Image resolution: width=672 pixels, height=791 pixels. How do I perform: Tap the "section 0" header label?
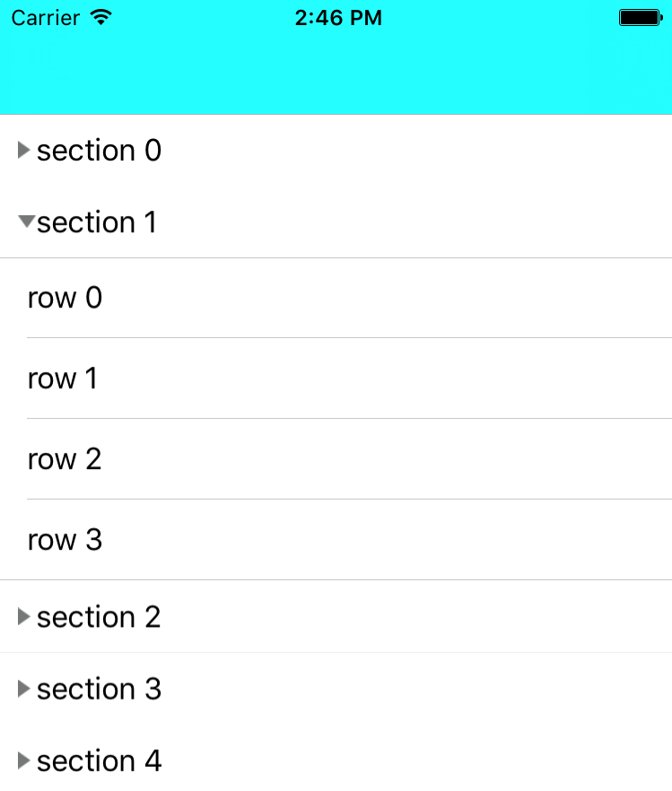[99, 151]
